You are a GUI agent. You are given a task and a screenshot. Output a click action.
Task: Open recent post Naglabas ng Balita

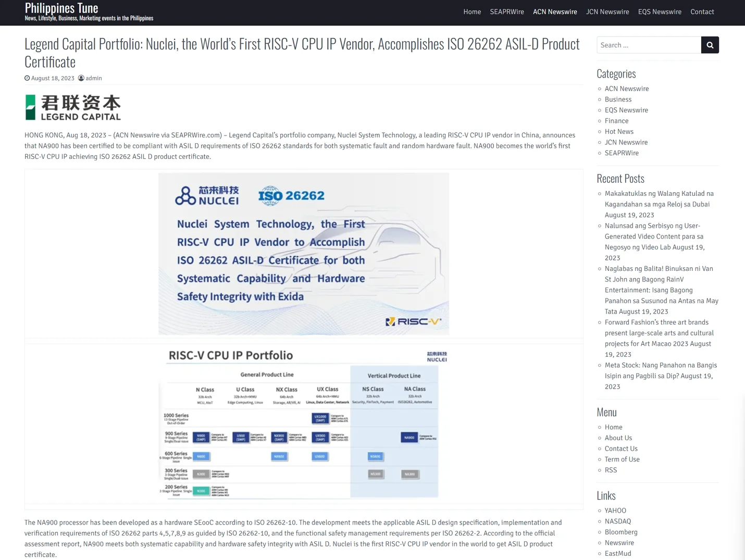pyautogui.click(x=662, y=290)
